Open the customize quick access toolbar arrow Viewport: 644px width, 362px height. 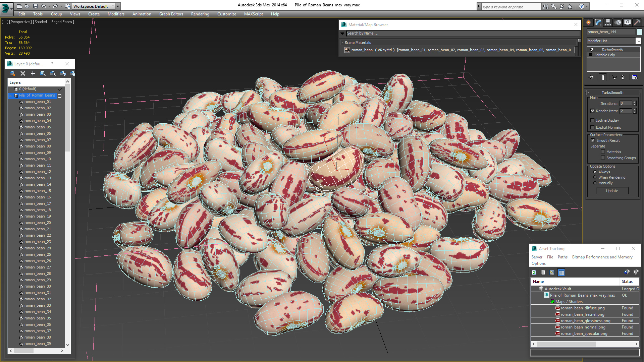coord(118,6)
